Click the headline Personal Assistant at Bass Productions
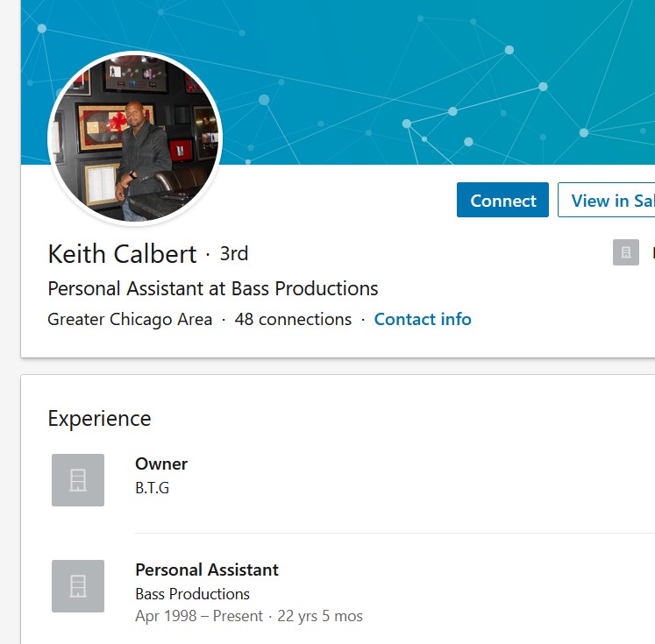 tap(213, 288)
